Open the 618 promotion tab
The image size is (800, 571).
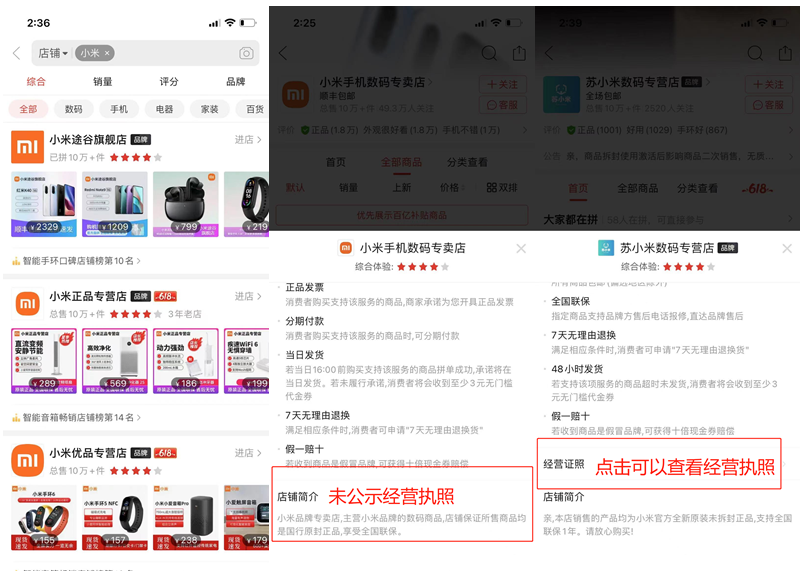click(757, 189)
